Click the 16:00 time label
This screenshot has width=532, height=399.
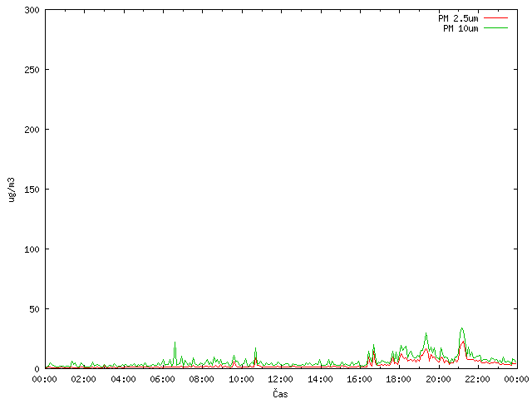pyautogui.click(x=359, y=379)
